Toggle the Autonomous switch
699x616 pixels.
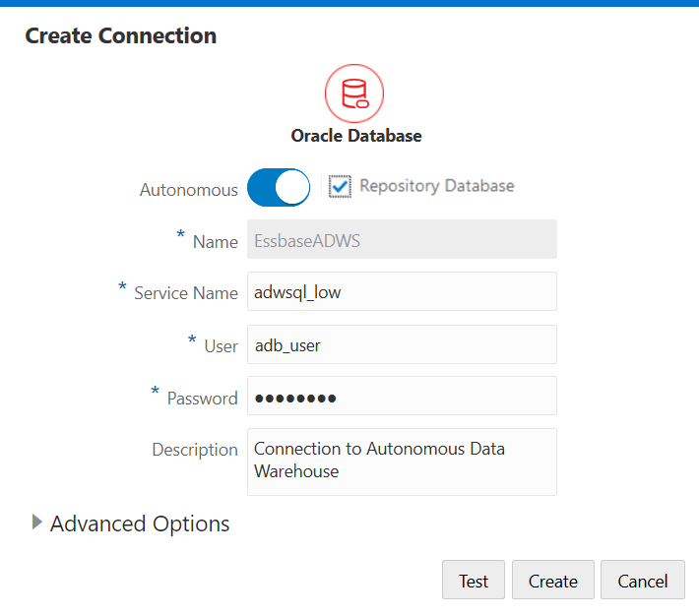tap(279, 188)
